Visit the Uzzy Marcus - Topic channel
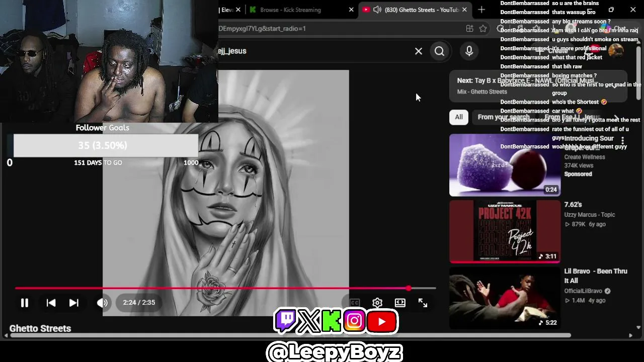Screen dimensions: 644x362 (590, 215)
